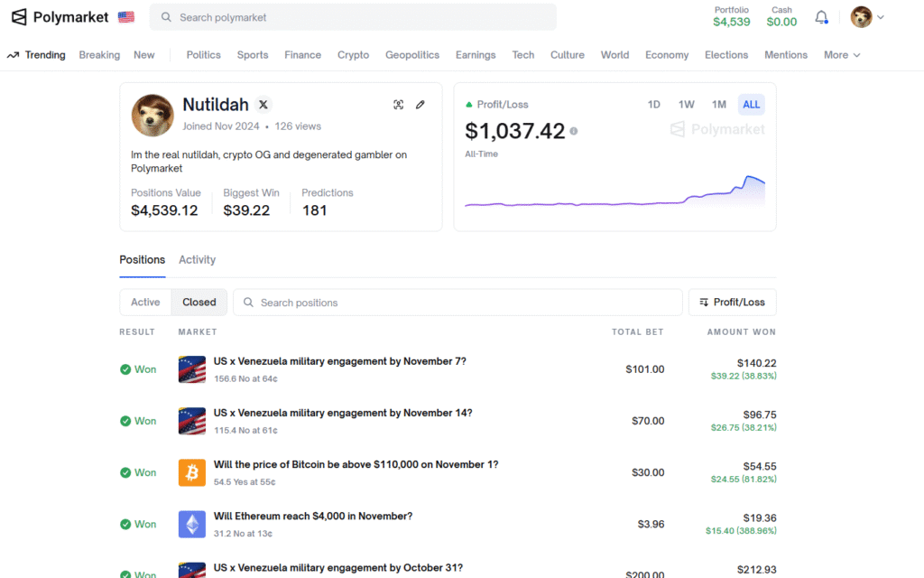Click the US flag region icon
This screenshot has height=578, width=924.
126,17
